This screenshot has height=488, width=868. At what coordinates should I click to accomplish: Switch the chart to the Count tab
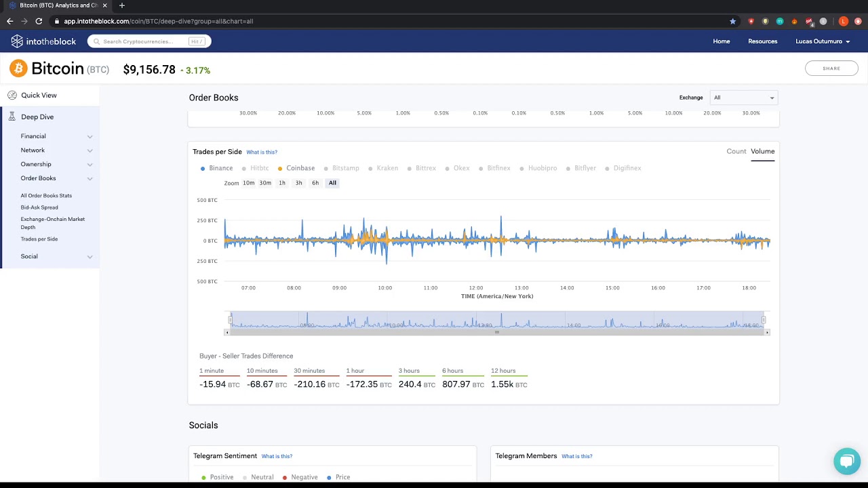coord(736,151)
